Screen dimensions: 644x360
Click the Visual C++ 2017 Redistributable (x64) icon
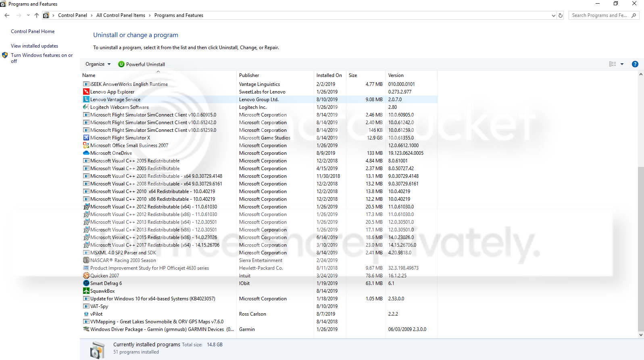tap(86, 245)
